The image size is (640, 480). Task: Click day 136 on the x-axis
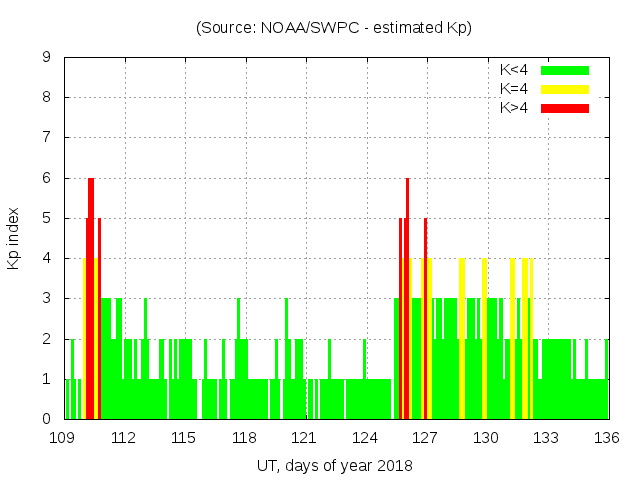tap(607, 438)
